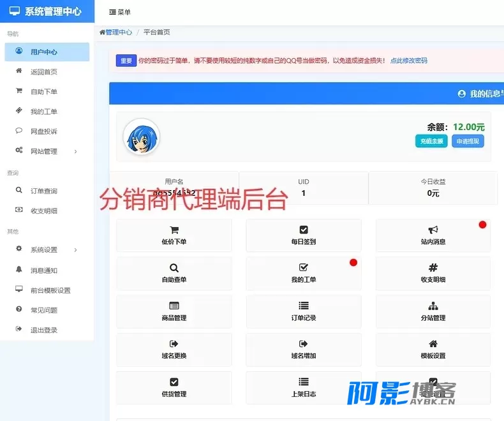The height and width of the screenshot is (421, 504).
Task: Open 收支明细 hash icon tile
Action: point(433,274)
